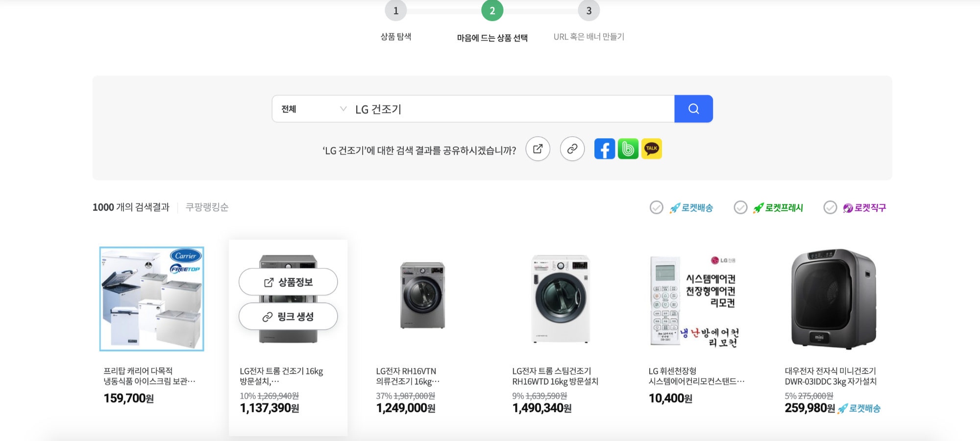The width and height of the screenshot is (980, 441).
Task: Click the 1000 개의 검색결과 text
Action: [x=131, y=207]
